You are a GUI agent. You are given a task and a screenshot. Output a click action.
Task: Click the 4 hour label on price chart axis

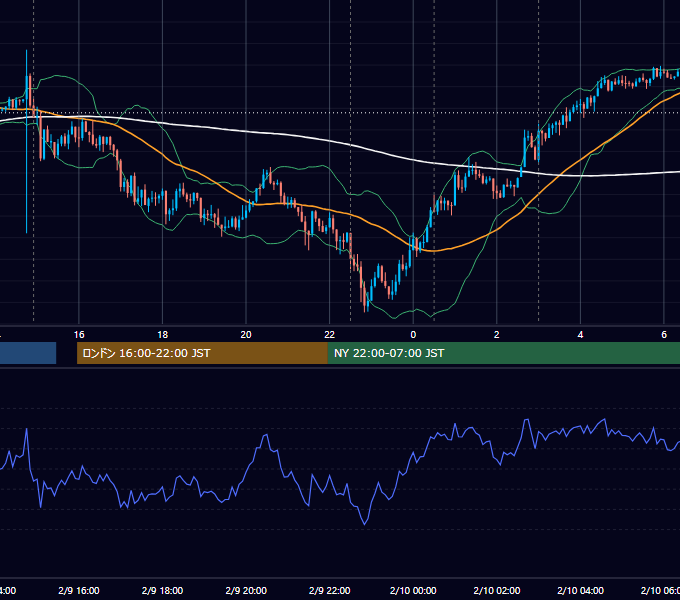580,335
